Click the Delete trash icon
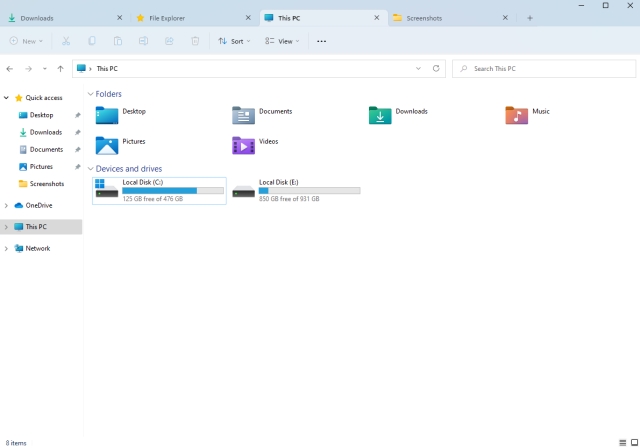 [x=195, y=41]
